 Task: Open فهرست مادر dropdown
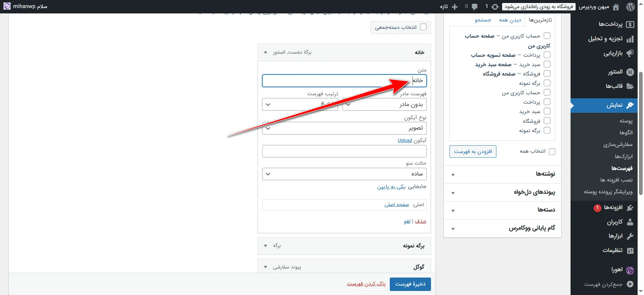coord(384,104)
